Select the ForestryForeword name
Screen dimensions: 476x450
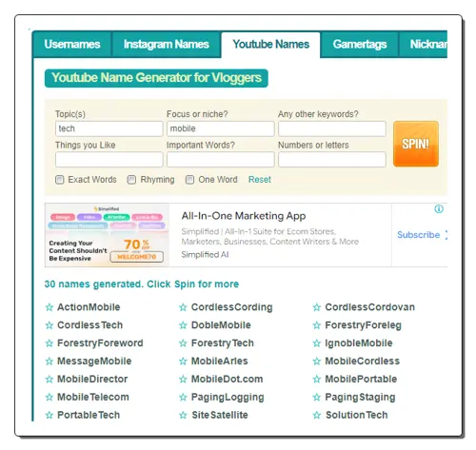(100, 343)
